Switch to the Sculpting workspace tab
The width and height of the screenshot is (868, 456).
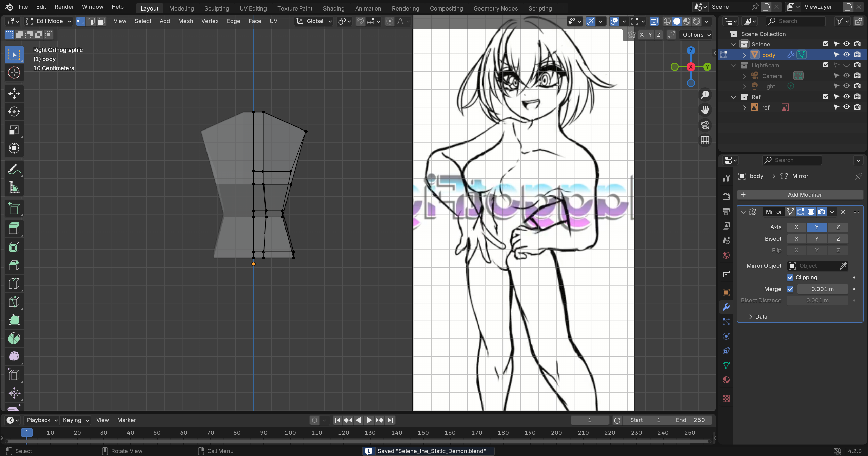(217, 8)
